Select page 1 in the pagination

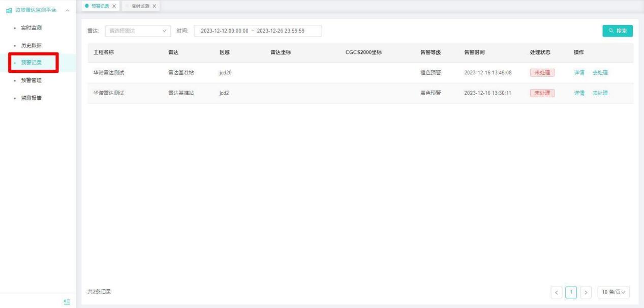tap(572, 292)
